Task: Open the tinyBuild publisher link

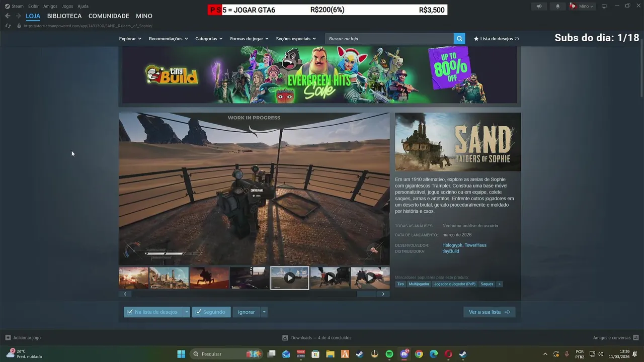Action: 450,251
